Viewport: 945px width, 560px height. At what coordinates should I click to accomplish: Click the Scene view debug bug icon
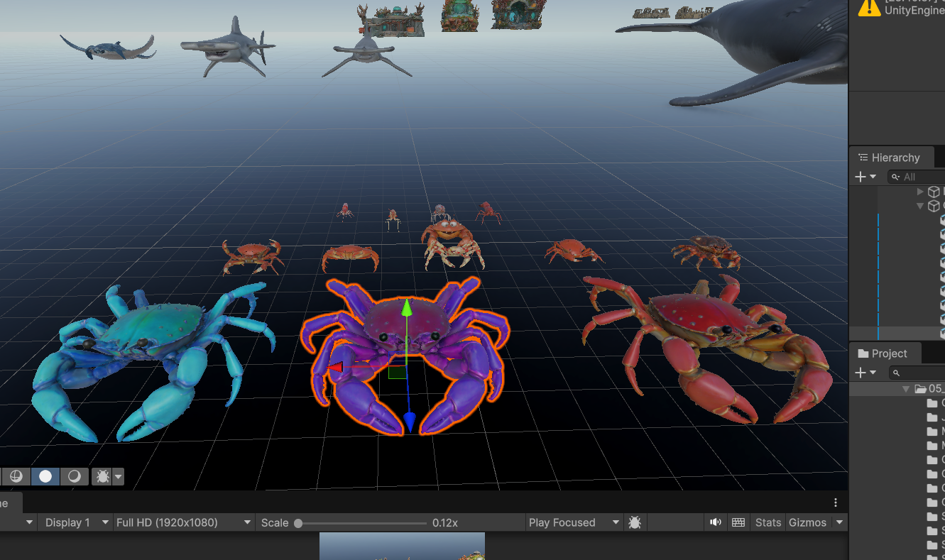103,476
